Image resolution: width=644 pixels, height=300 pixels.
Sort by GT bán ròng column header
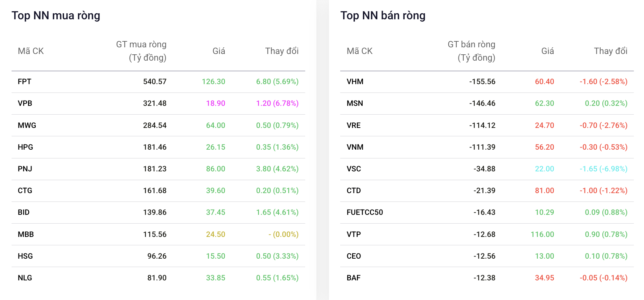coord(471,51)
